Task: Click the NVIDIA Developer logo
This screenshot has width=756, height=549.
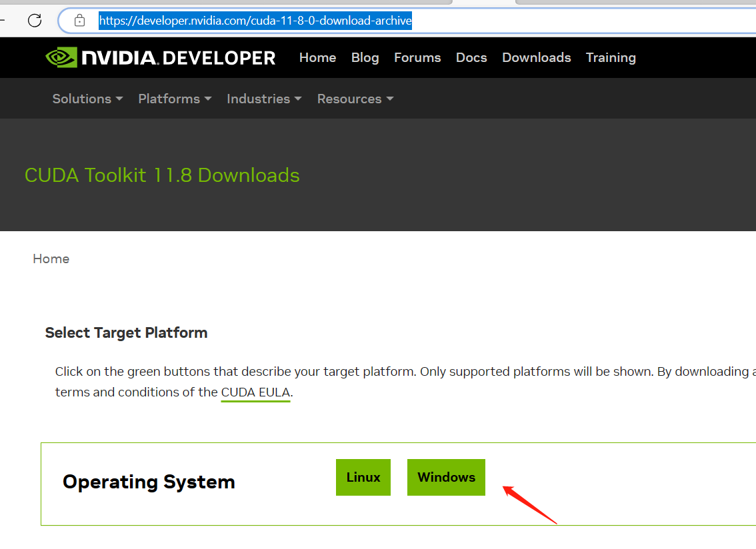Action: click(x=160, y=58)
